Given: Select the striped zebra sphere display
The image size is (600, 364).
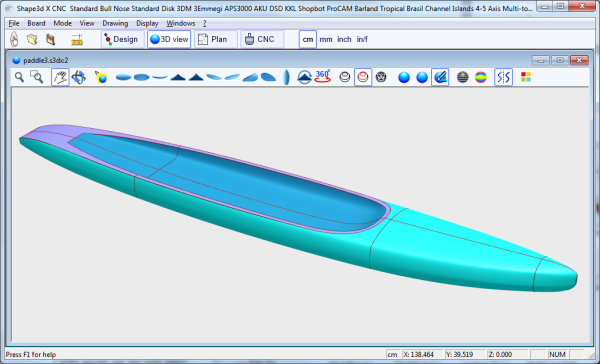Looking at the screenshot, I should [x=463, y=77].
